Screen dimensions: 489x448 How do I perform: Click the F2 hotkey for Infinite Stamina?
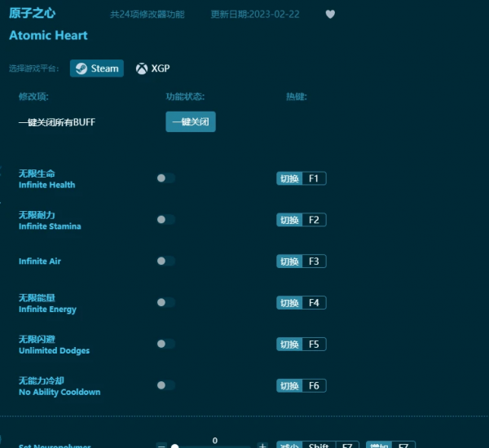coord(313,220)
